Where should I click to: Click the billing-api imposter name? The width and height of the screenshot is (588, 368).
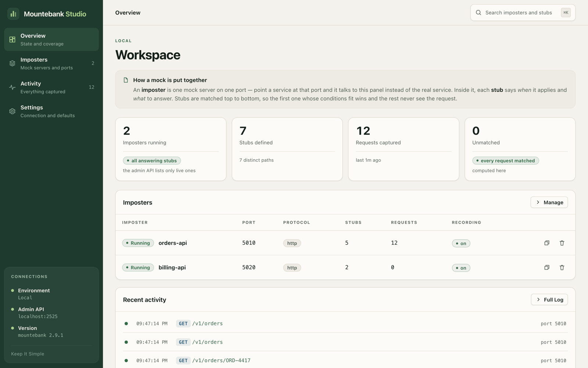click(172, 268)
